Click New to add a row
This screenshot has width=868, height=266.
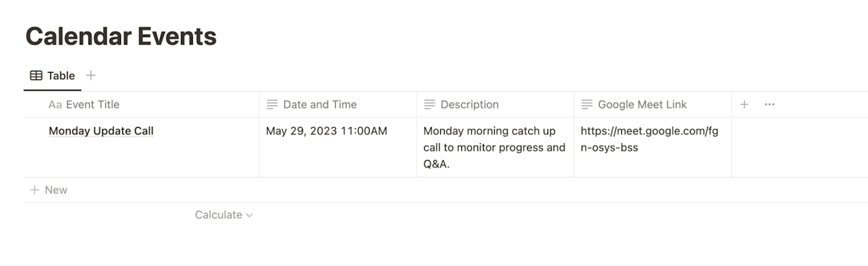click(56, 190)
